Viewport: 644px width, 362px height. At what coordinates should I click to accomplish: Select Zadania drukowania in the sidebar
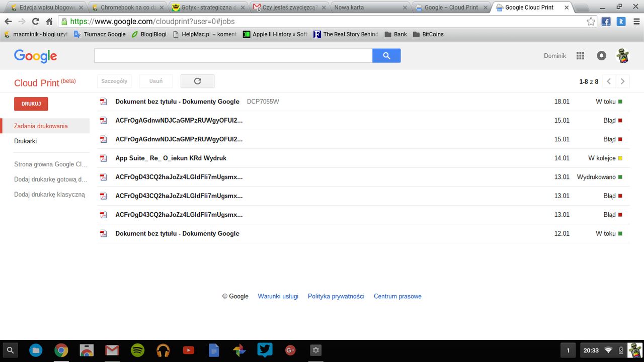[45, 126]
